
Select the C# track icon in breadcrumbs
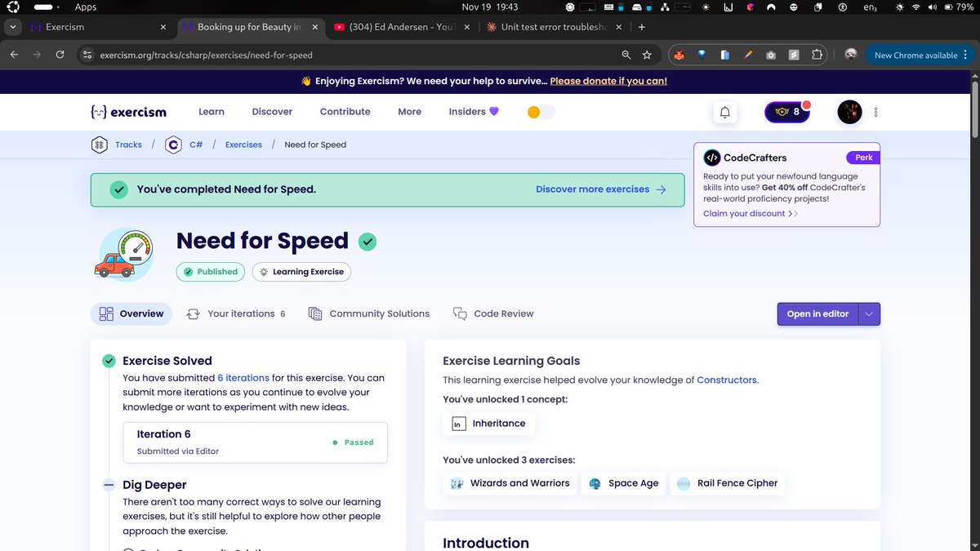click(x=173, y=144)
